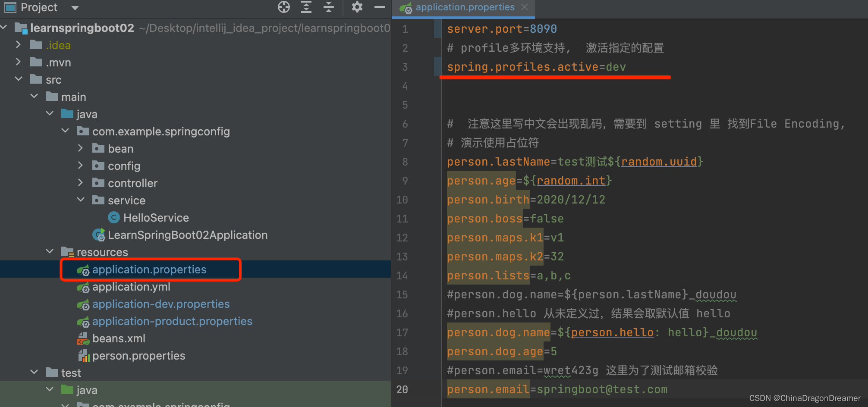This screenshot has height=407, width=868.
Task: Click person.birth=2020/12/12 line
Action: coord(526,200)
